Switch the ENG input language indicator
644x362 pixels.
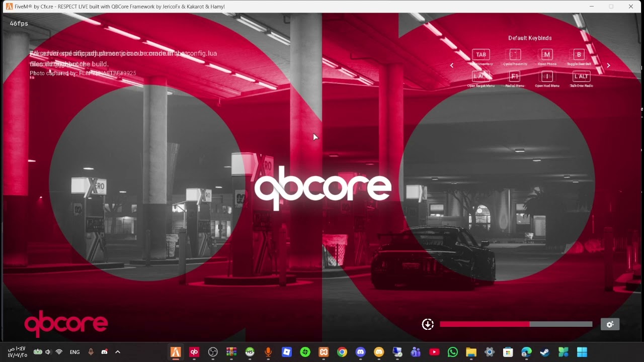(x=75, y=352)
